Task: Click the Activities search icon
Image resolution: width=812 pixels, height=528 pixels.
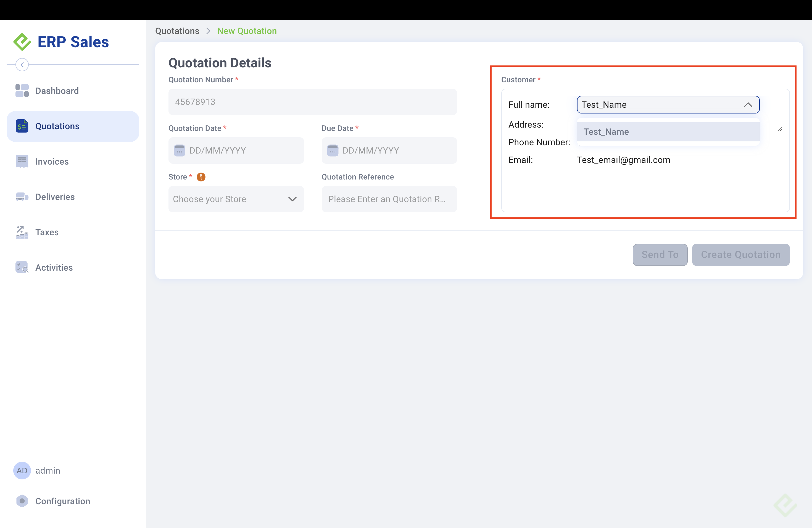Action: coord(22,267)
